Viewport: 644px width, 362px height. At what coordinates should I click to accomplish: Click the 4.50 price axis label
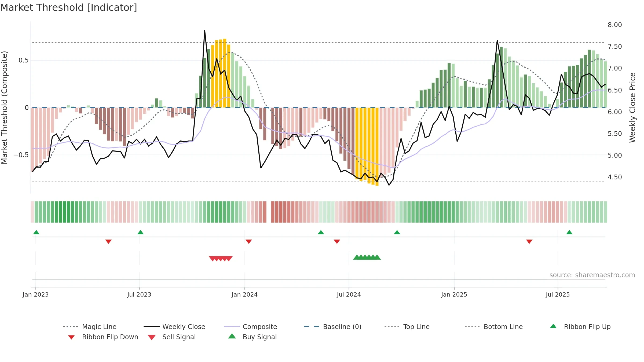615,177
